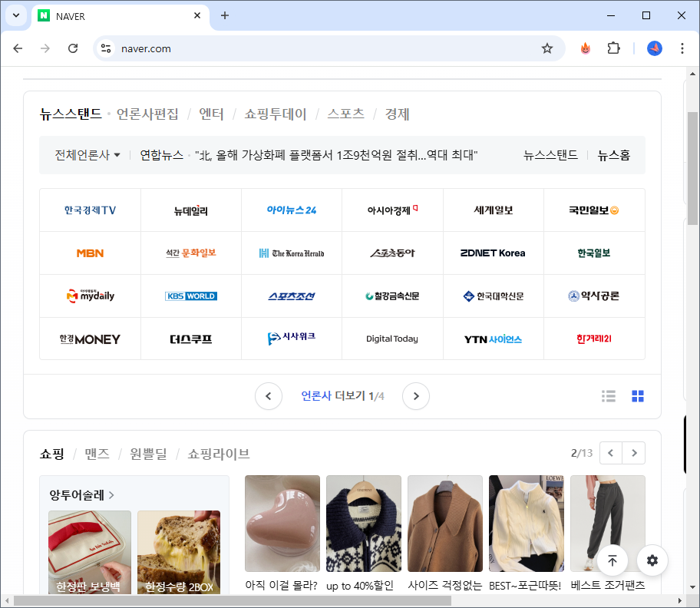Go to next shopping page
This screenshot has height=608, width=700.
pos(634,453)
